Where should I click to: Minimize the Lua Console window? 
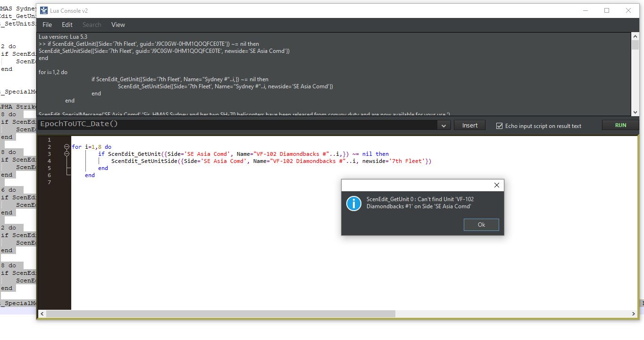(585, 10)
